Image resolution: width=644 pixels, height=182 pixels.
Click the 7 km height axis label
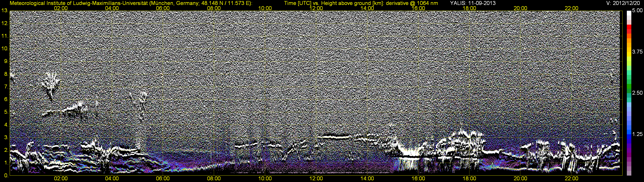6,87
